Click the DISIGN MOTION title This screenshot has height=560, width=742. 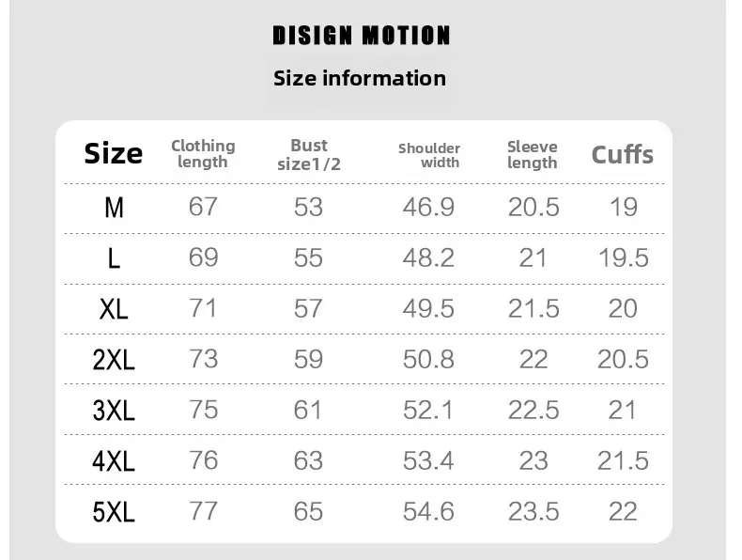[361, 36]
